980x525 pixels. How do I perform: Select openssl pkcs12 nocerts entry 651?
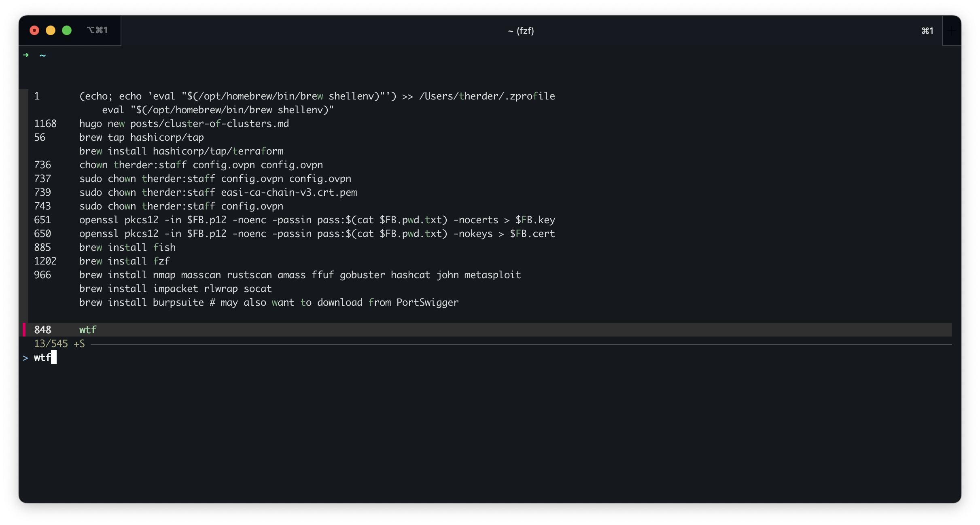[316, 220]
